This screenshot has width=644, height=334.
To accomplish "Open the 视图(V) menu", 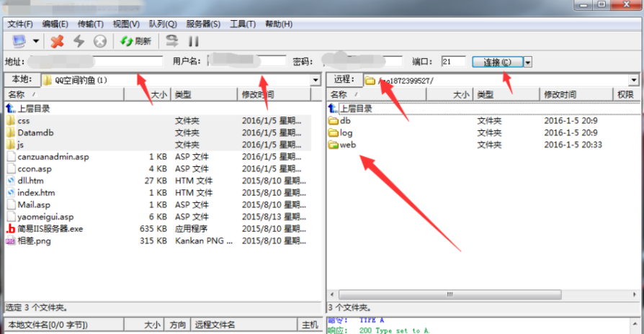I will pyautogui.click(x=126, y=24).
